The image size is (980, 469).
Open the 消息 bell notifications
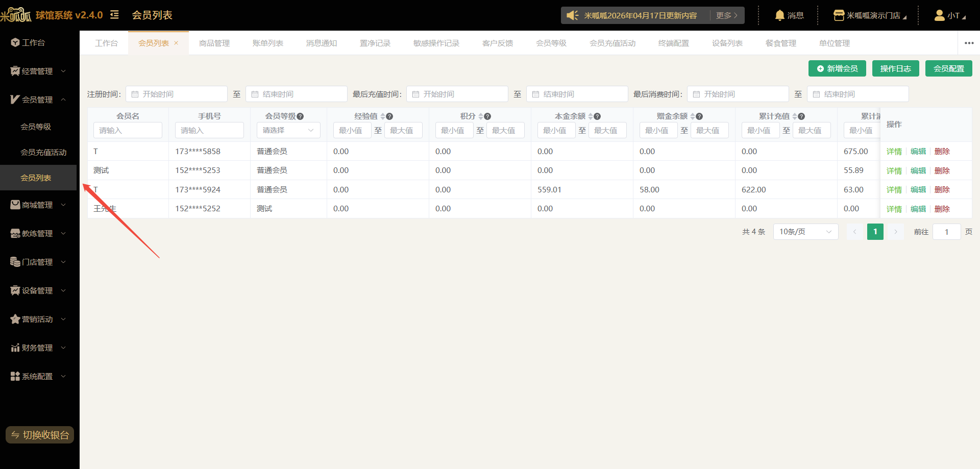789,15
